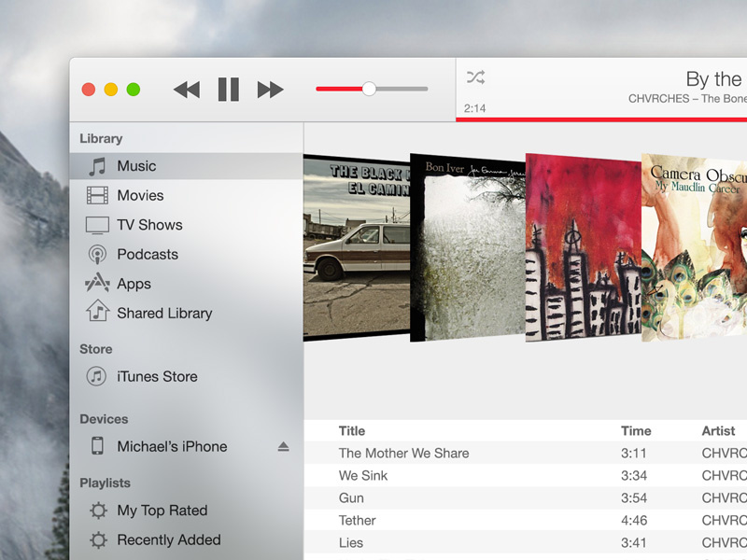The image size is (747, 560).
Task: Sort by Artist column header
Action: tap(718, 431)
